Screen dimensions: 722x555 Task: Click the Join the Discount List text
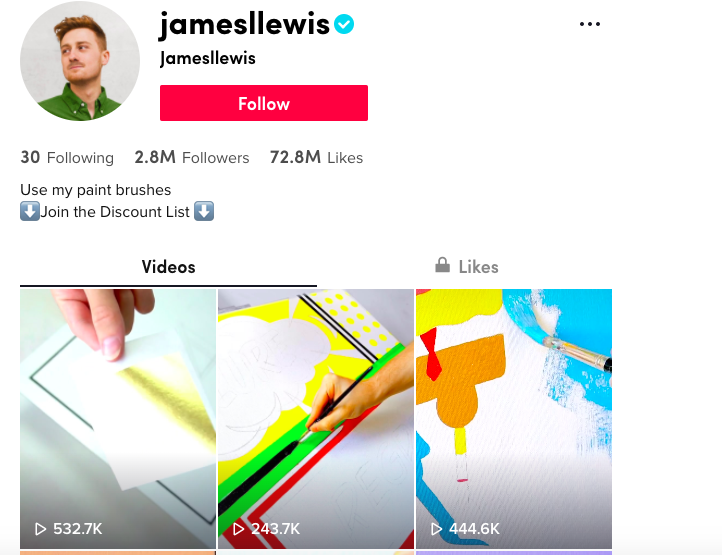coord(115,212)
